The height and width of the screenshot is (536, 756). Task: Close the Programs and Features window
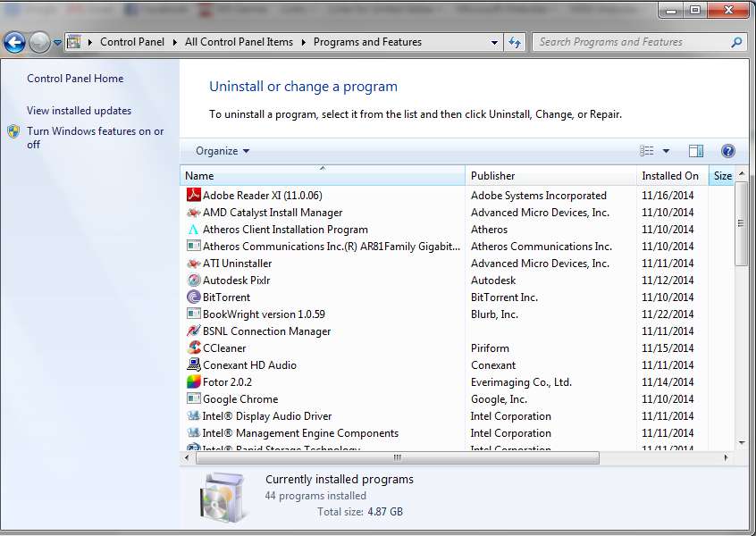(x=728, y=10)
